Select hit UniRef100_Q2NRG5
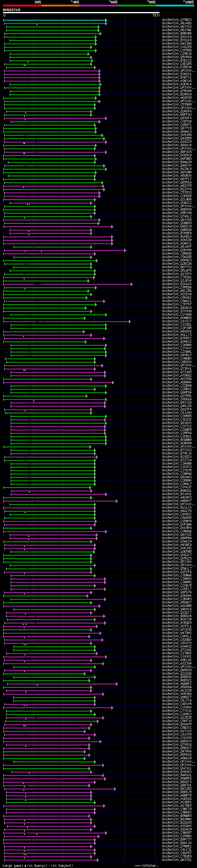Screen dimensions: 197x868 [x=177, y=223]
